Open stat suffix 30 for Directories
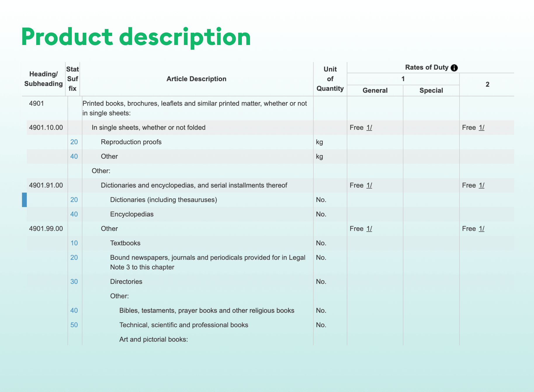The width and height of the screenshot is (534, 392). [74, 282]
